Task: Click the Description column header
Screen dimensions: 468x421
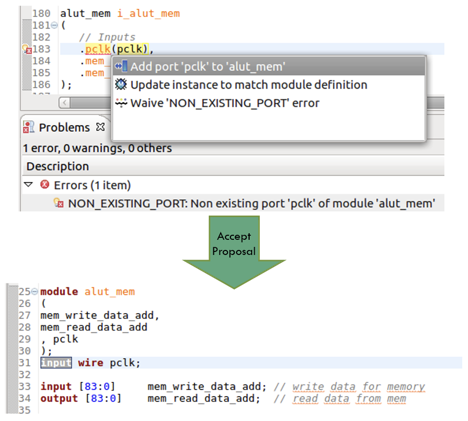Action: click(x=58, y=166)
